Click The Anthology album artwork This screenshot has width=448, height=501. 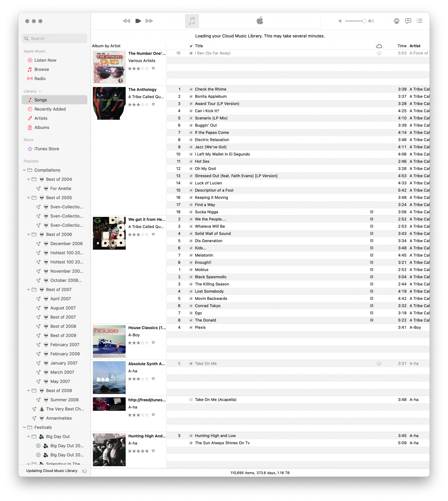109,103
